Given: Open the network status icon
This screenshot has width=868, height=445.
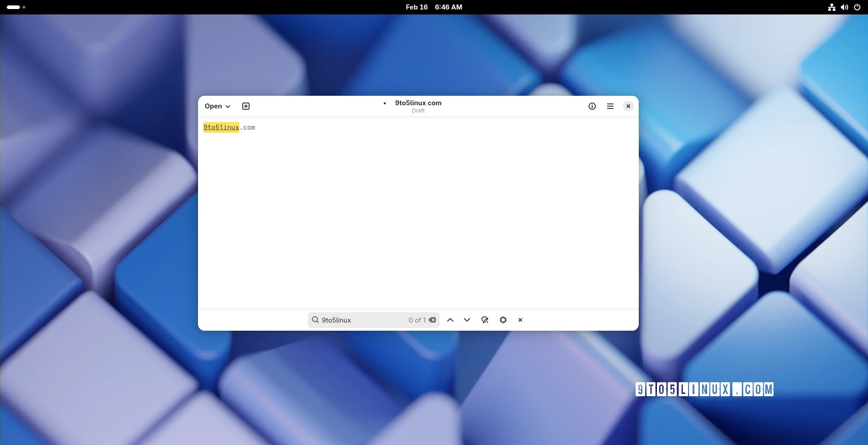Looking at the screenshot, I should click(832, 7).
